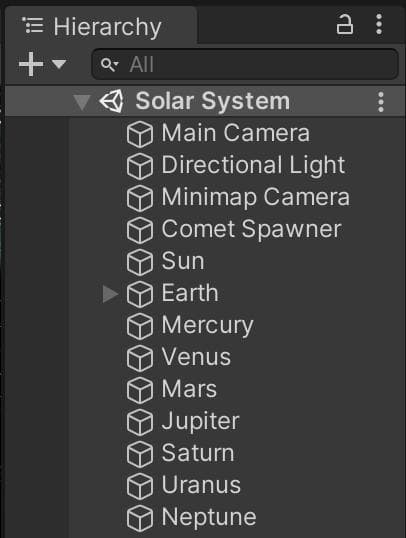Select the Main Camera object name
Screen dimensions: 406x538
pos(236,133)
